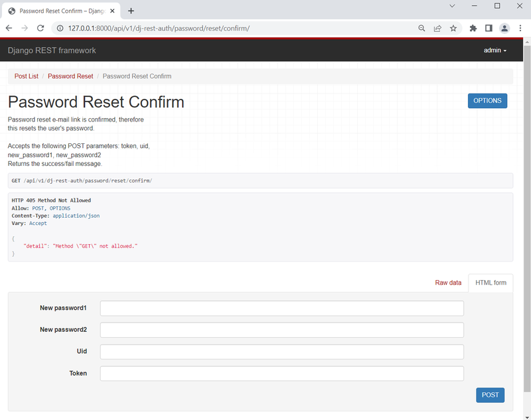Click the browser forward arrow
This screenshot has width=531, height=420.
tap(25, 28)
